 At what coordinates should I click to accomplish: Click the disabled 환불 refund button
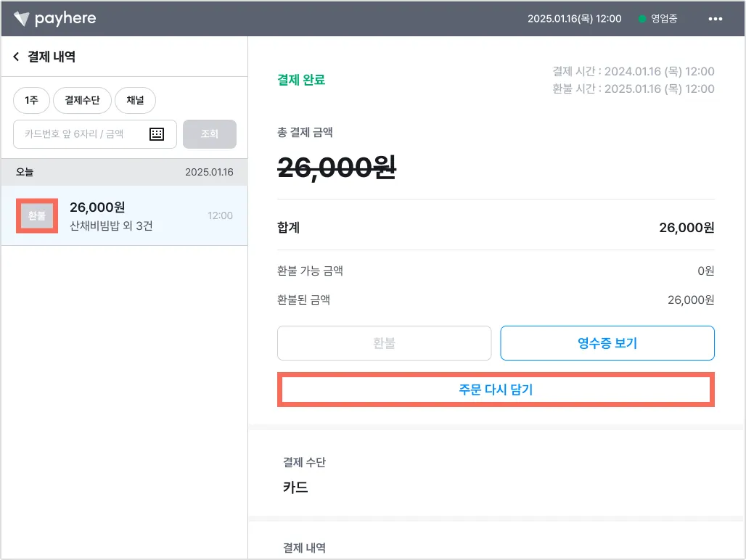click(384, 343)
